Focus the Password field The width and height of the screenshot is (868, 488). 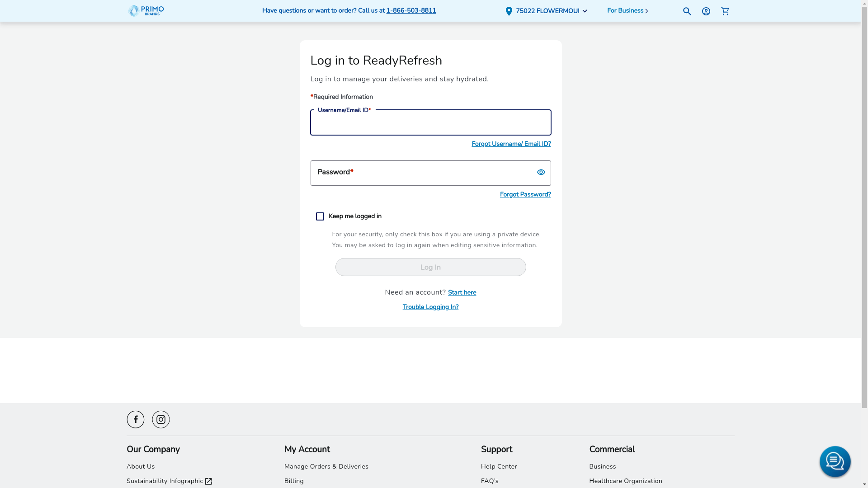430,173
